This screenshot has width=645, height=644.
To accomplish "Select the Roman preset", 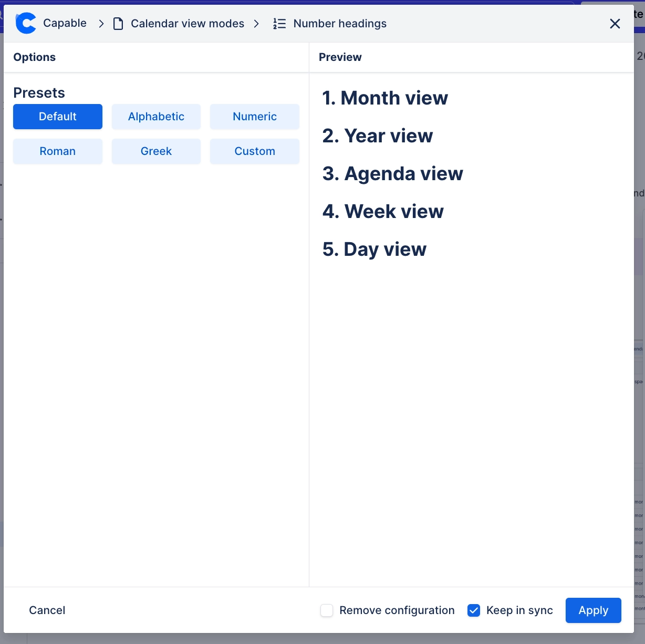I will 57,151.
